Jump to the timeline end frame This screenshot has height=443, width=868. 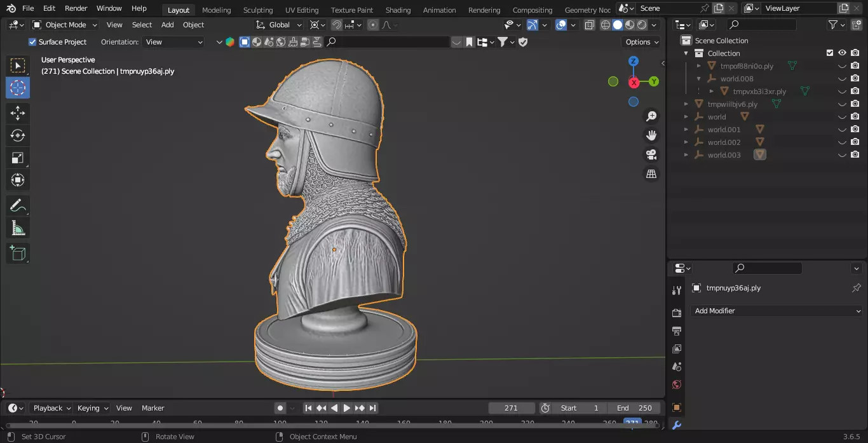coord(373,408)
